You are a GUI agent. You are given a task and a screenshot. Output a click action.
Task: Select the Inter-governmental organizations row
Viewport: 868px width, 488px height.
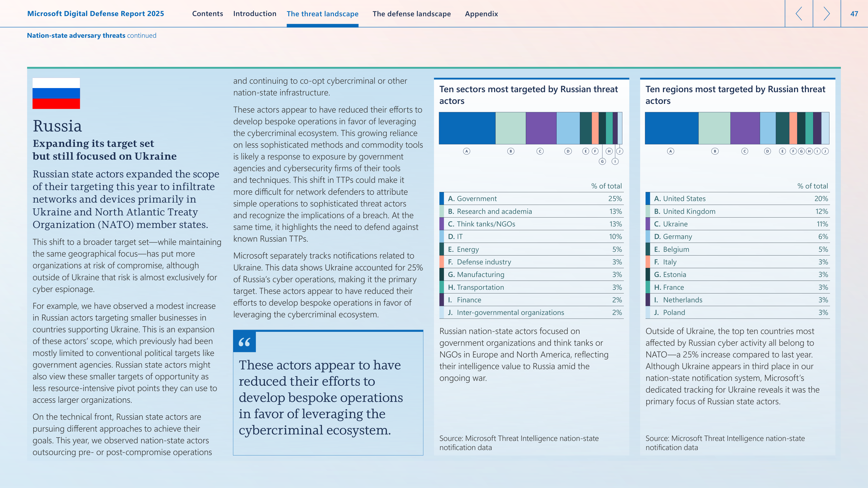[x=531, y=313]
